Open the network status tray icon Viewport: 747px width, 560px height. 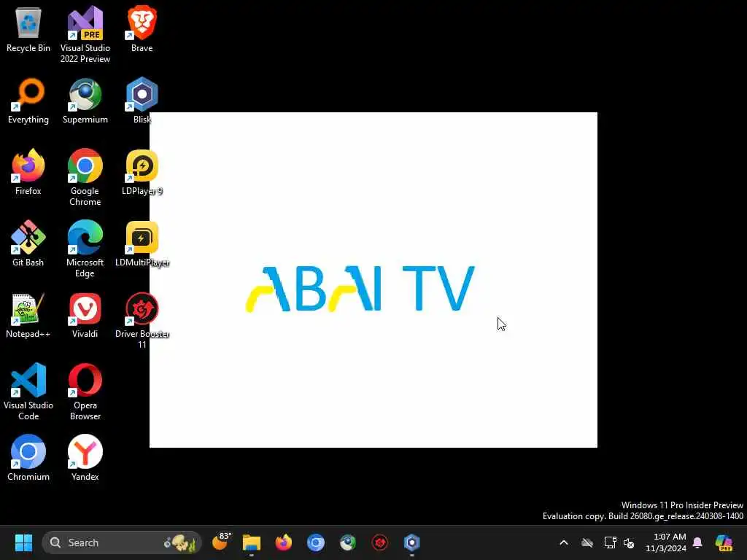(610, 542)
